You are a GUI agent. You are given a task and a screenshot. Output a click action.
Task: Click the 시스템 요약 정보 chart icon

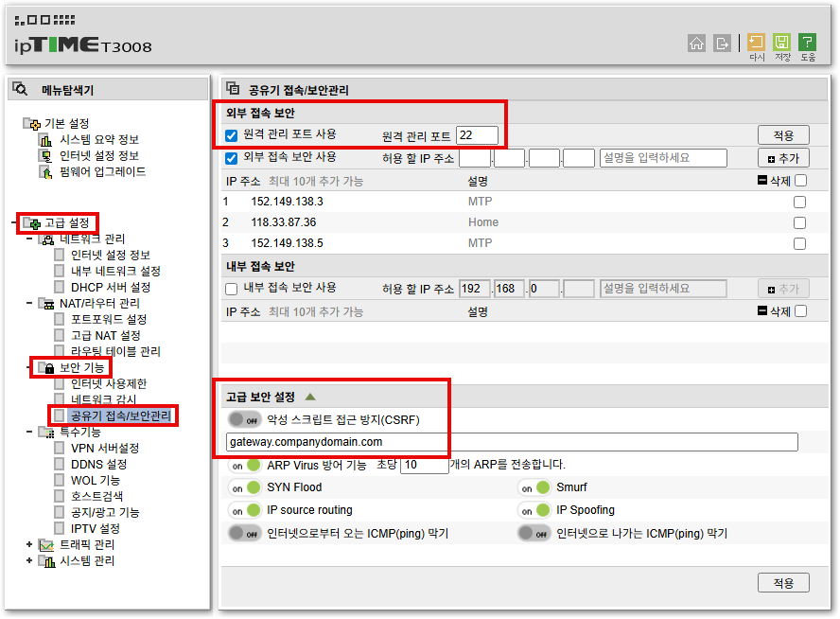[46, 140]
